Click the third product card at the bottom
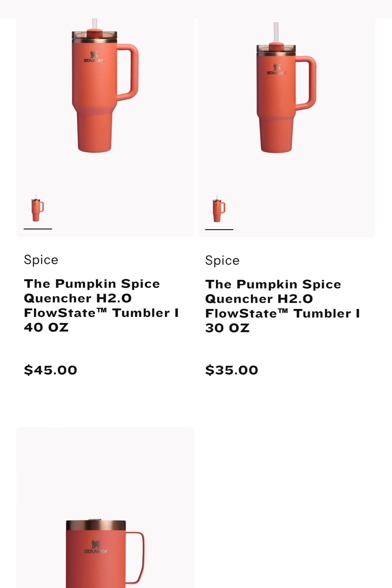 (x=106, y=508)
